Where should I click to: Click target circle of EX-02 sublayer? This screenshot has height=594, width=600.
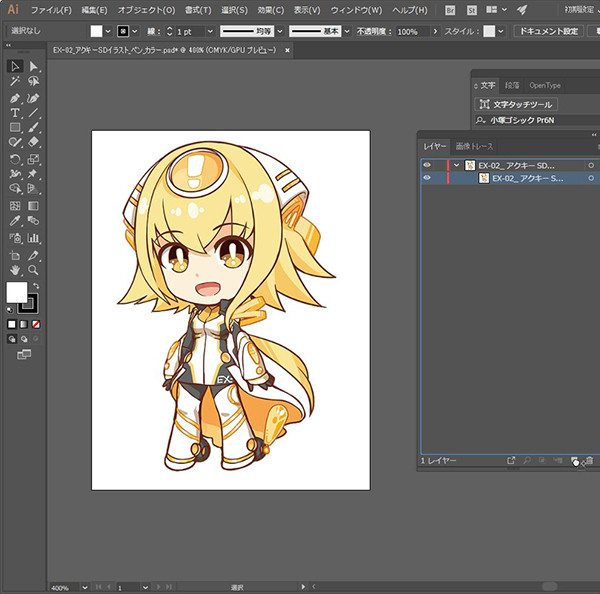(x=591, y=178)
